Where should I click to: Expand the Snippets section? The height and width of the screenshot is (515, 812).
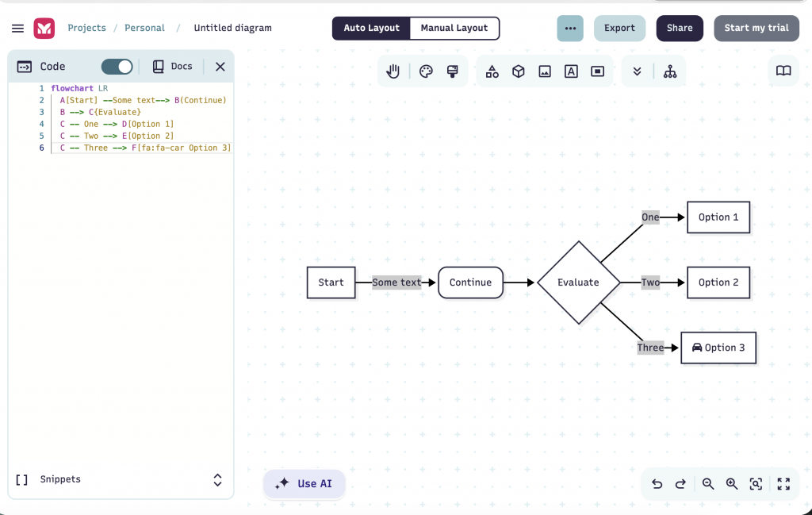[217, 480]
